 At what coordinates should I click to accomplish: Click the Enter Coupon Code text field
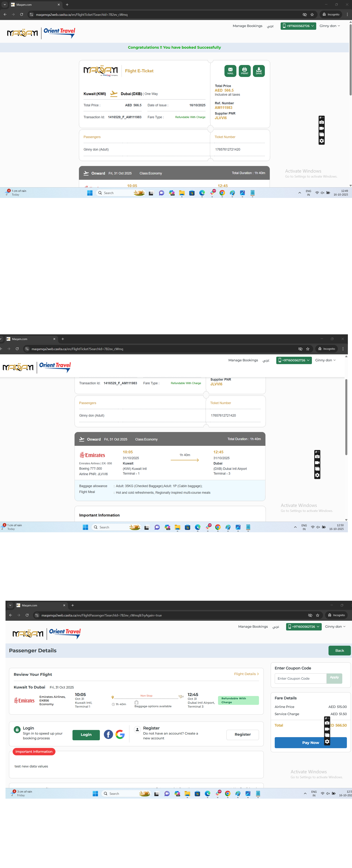pos(300,678)
